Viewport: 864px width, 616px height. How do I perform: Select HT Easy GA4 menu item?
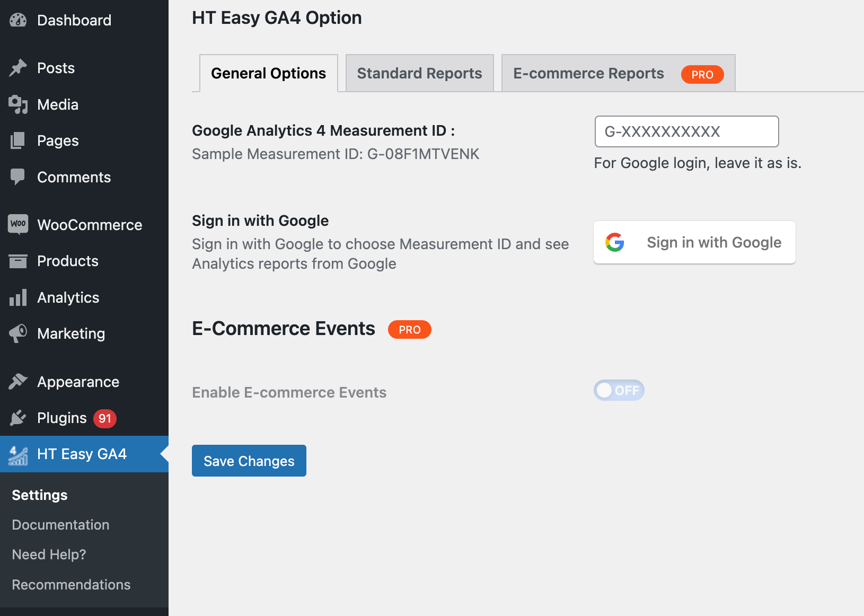84,454
